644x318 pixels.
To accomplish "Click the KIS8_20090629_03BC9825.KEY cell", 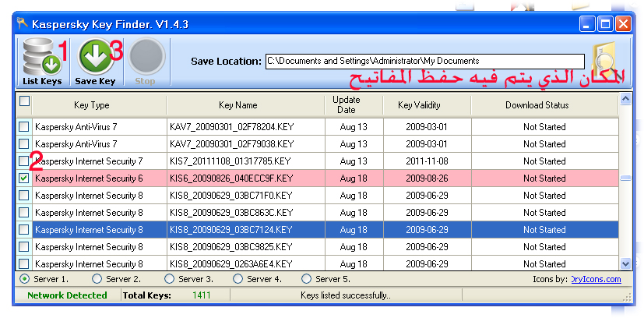I will pyautogui.click(x=245, y=247).
